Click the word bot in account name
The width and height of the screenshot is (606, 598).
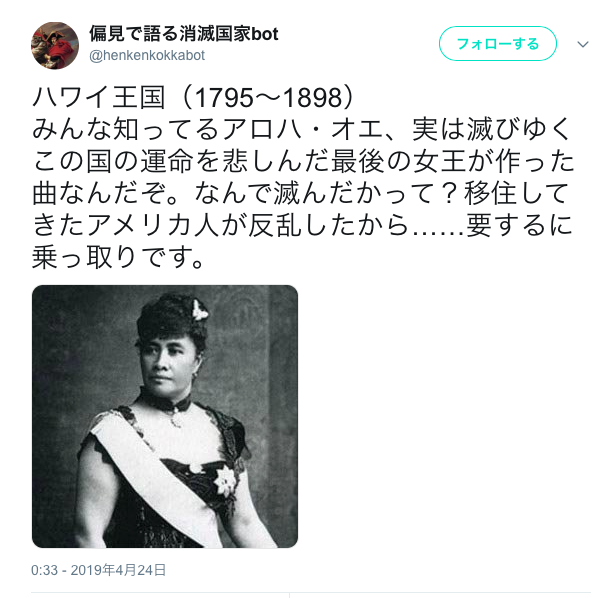tap(265, 34)
